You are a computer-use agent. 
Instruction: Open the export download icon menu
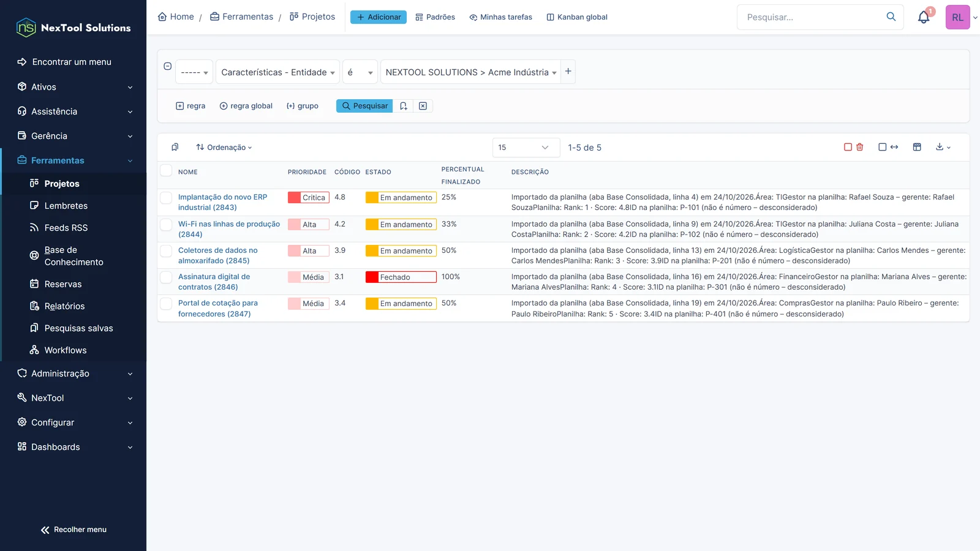pyautogui.click(x=943, y=147)
